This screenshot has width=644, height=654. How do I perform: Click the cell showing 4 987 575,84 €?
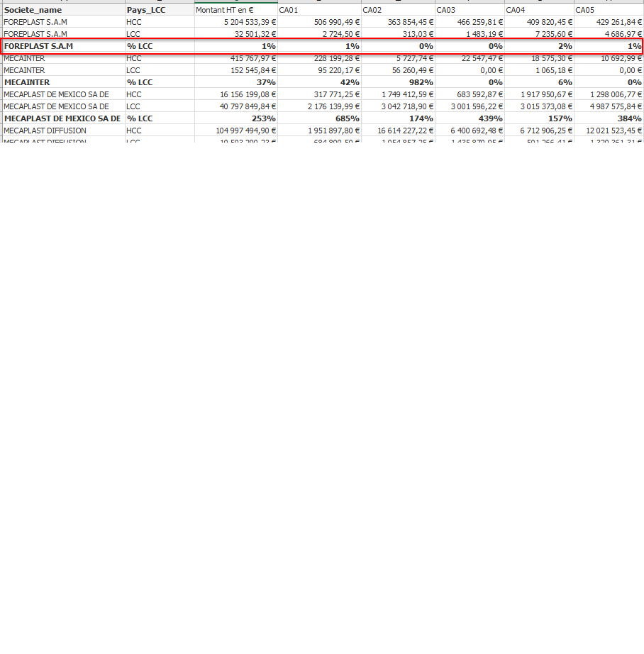(x=609, y=106)
